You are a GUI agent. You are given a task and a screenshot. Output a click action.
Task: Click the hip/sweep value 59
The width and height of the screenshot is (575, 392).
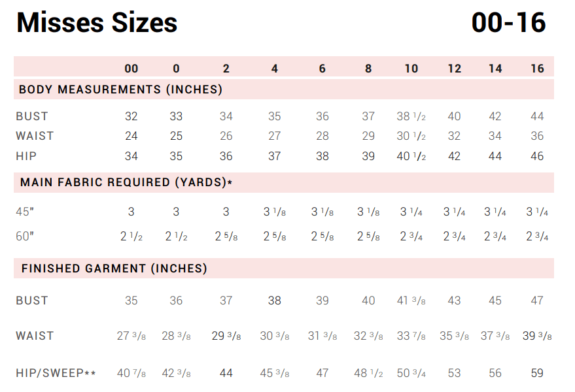[537, 373]
